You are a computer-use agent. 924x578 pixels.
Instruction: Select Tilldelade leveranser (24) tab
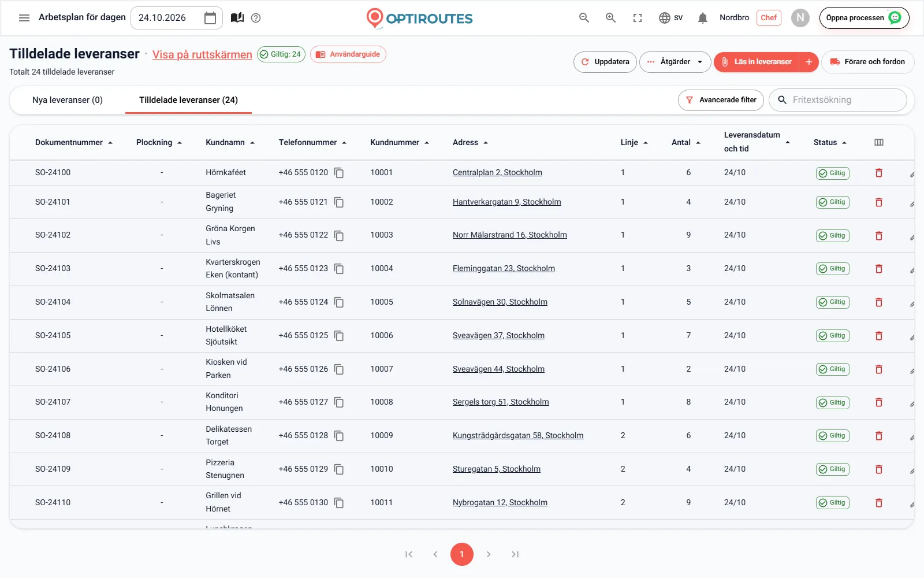pos(188,100)
